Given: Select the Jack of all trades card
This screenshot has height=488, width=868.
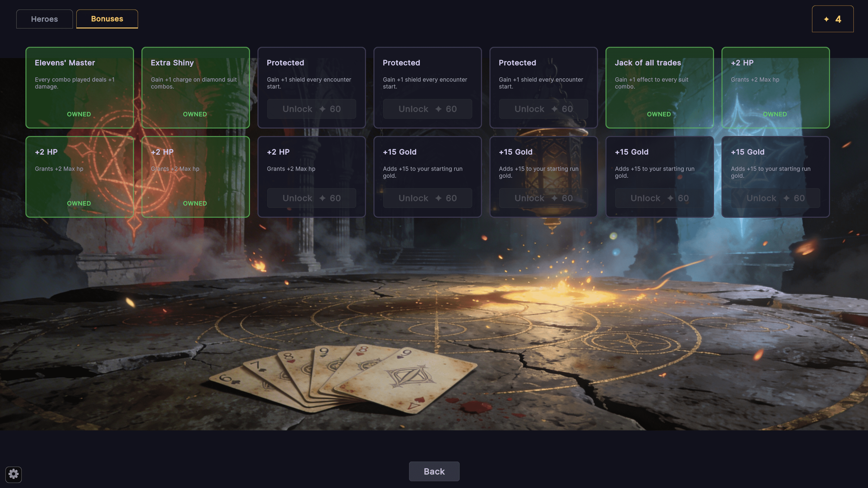Looking at the screenshot, I should point(659,88).
